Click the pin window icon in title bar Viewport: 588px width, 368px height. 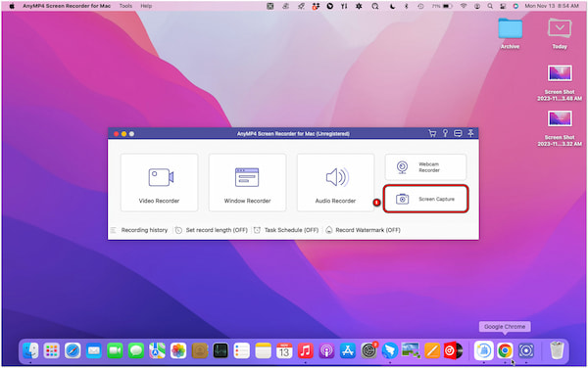coord(470,133)
